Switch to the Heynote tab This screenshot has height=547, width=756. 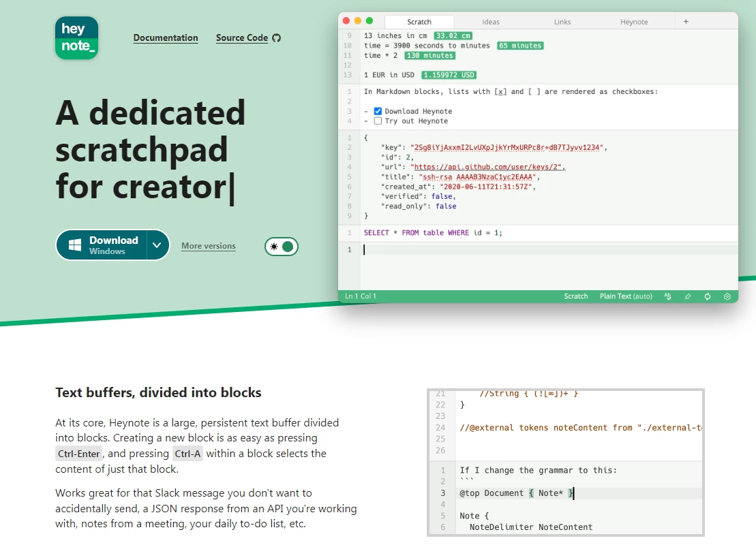click(634, 22)
